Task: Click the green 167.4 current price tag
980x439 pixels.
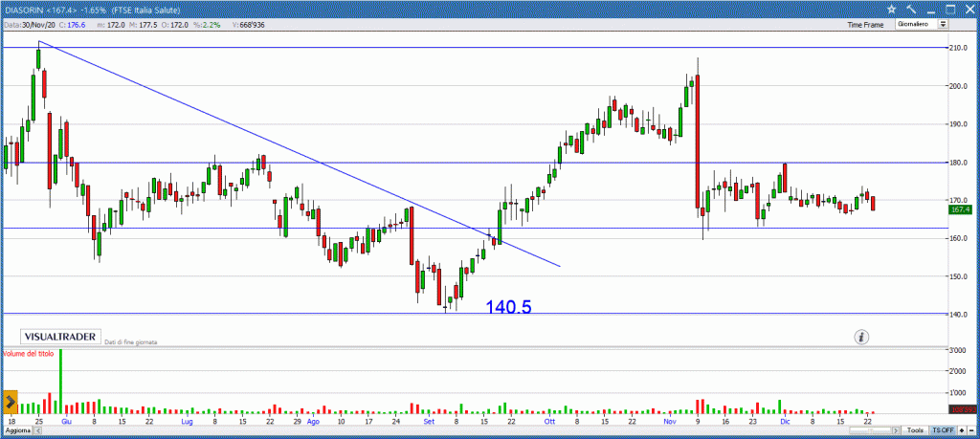Action: pyautogui.click(x=959, y=210)
